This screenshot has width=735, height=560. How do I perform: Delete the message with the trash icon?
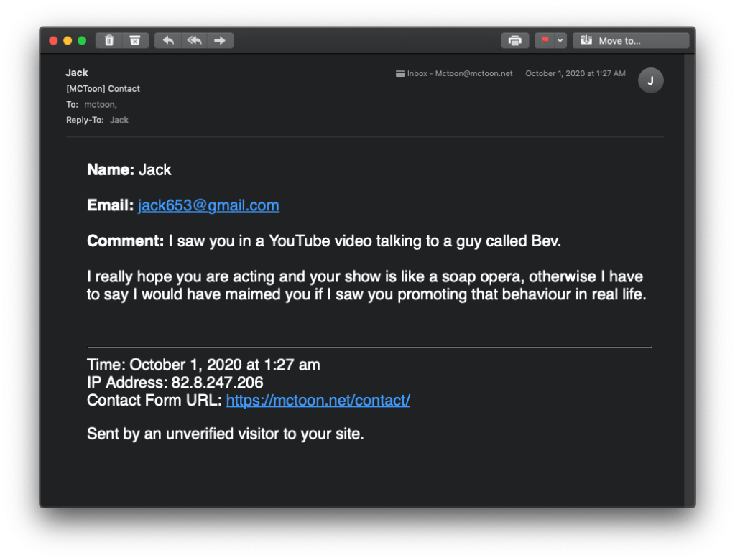click(109, 41)
